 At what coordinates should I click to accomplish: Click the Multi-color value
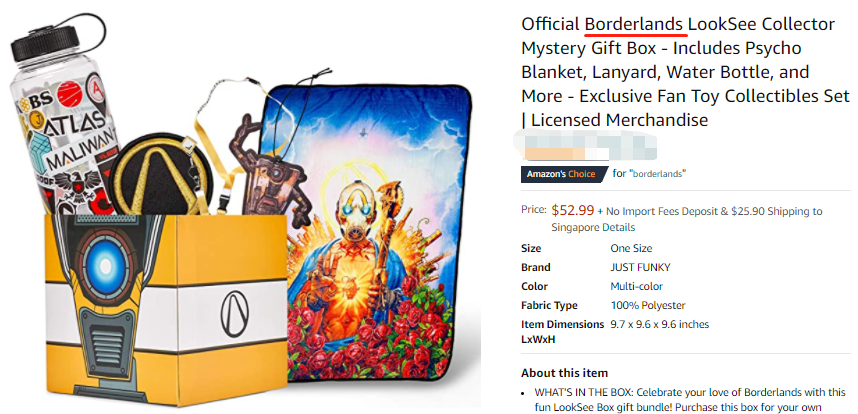pos(636,287)
